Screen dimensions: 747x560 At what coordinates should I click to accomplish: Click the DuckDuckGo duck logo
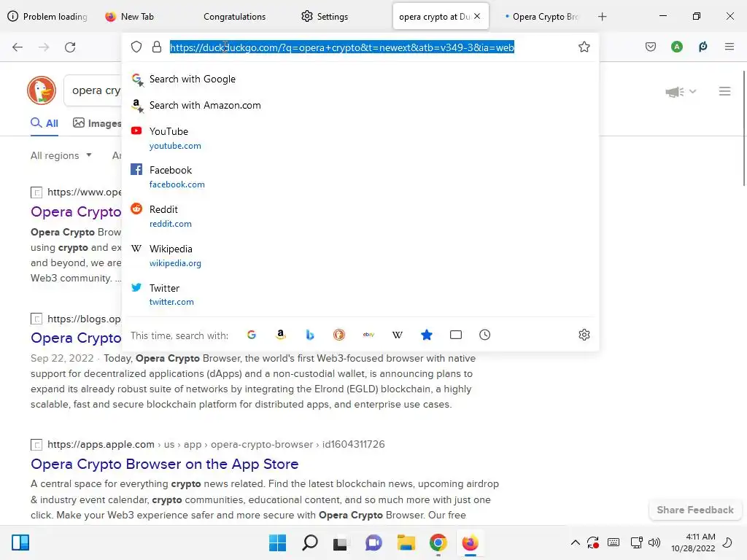pos(42,90)
